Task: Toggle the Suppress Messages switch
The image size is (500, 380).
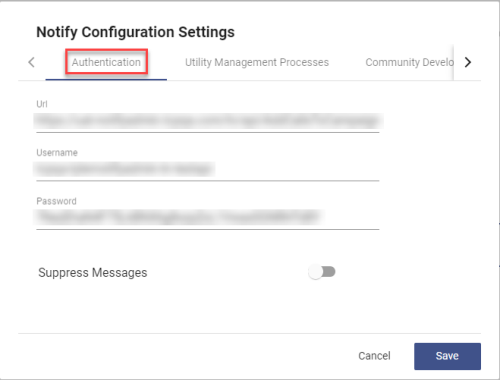Action: click(x=321, y=272)
